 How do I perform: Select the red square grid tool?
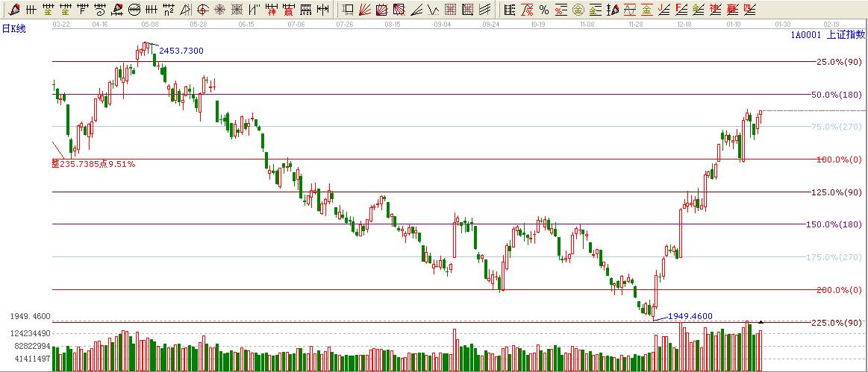pos(449,10)
